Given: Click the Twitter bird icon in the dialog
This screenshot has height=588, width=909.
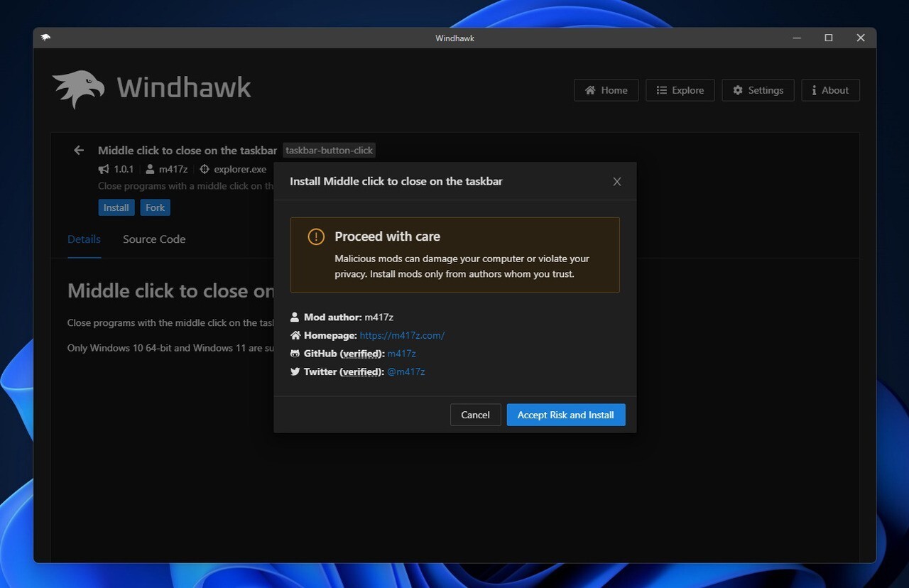Looking at the screenshot, I should pos(294,371).
